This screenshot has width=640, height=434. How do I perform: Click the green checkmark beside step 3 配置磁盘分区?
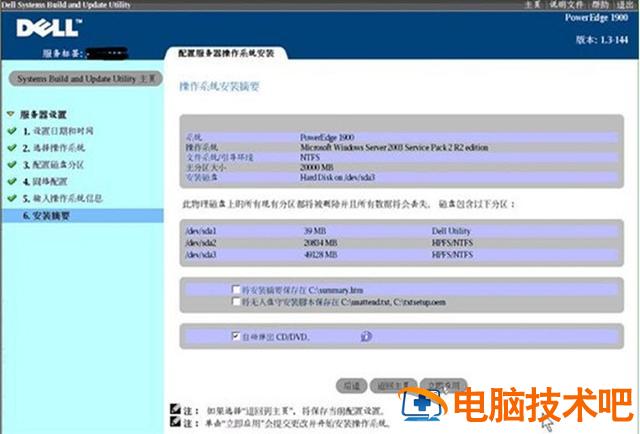(12, 165)
